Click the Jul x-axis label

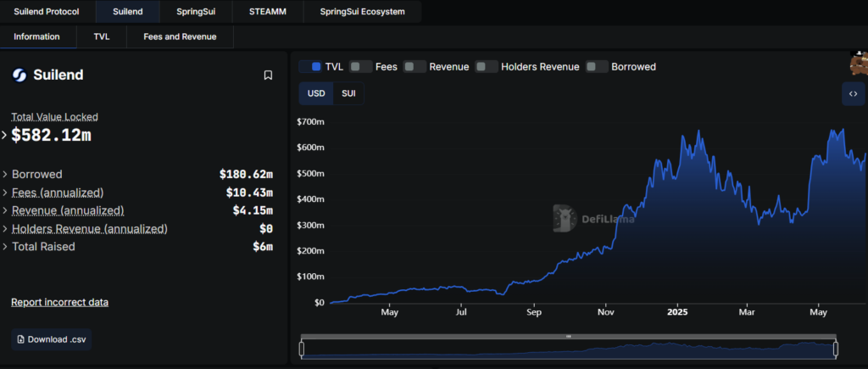point(461,312)
